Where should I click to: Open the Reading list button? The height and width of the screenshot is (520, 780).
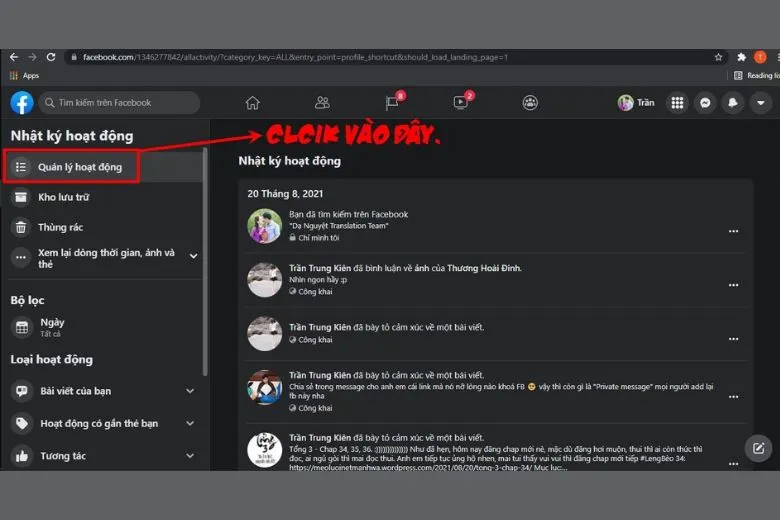tap(756, 76)
